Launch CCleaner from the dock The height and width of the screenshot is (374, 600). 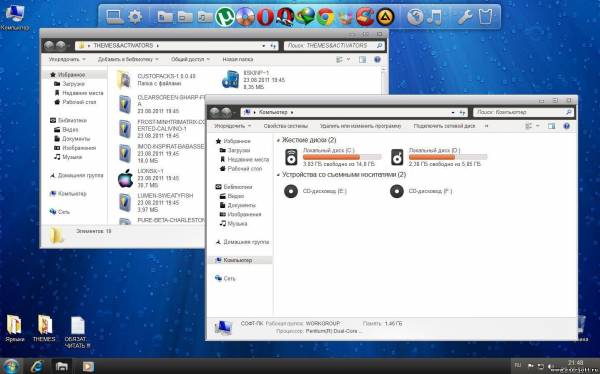[x=365, y=17]
